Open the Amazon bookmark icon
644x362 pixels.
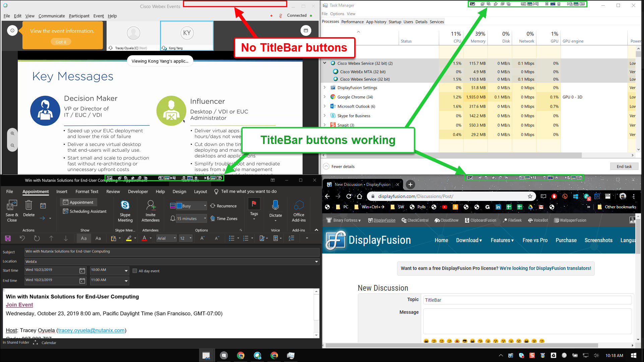(455, 207)
